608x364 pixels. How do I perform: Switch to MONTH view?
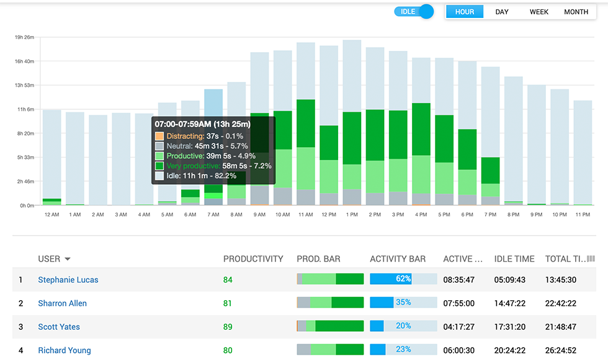point(576,12)
